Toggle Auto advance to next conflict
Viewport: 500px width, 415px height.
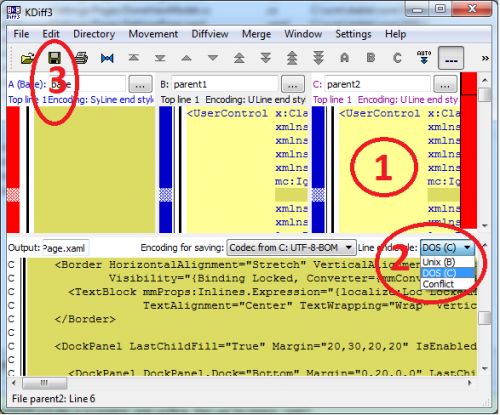tap(424, 57)
